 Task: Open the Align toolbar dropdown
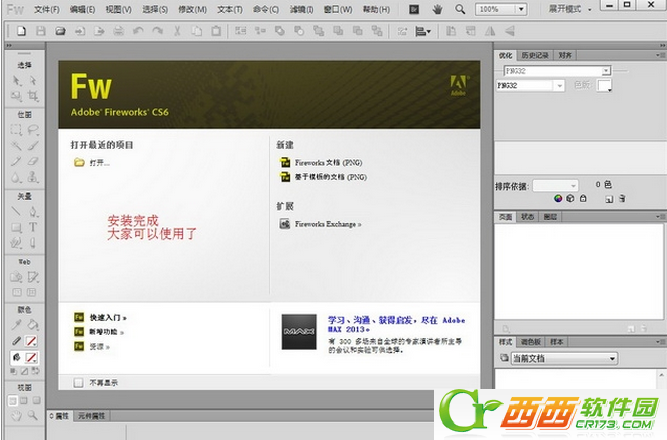pyautogui.click(x=423, y=31)
